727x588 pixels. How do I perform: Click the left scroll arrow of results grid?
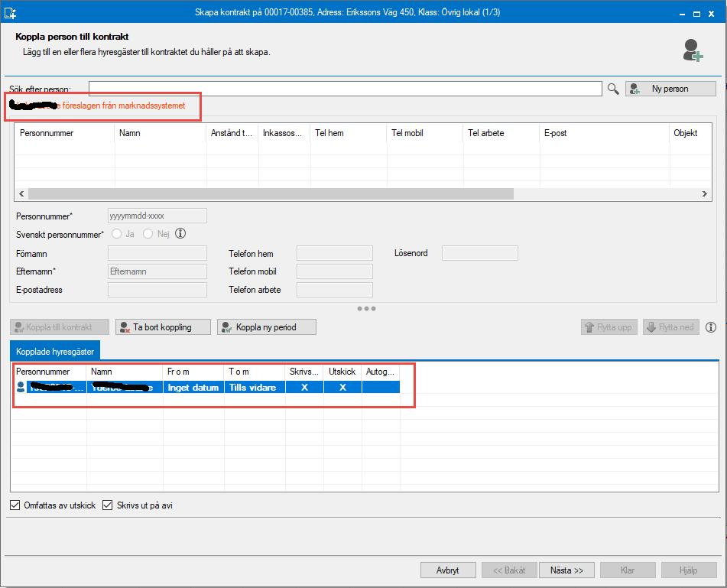click(x=21, y=194)
